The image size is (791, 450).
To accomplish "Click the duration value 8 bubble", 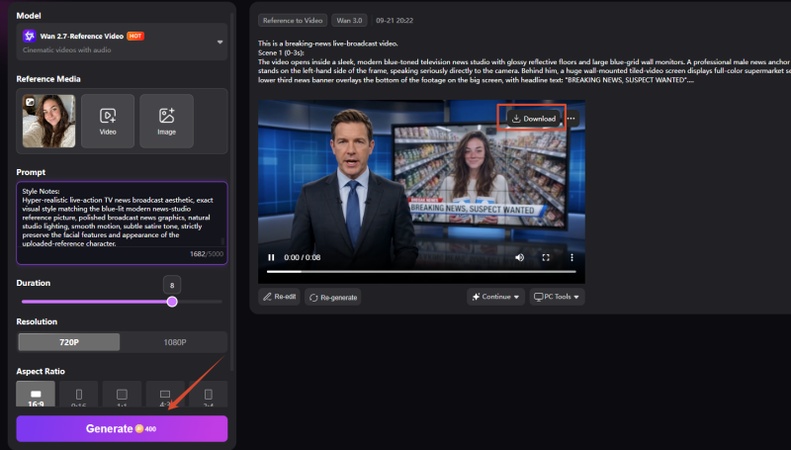I will 172,285.
